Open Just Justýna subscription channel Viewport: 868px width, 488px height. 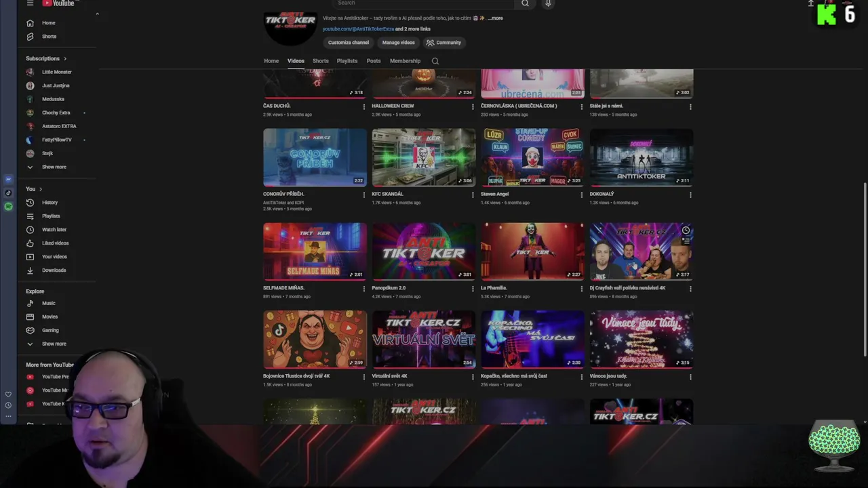tap(56, 85)
